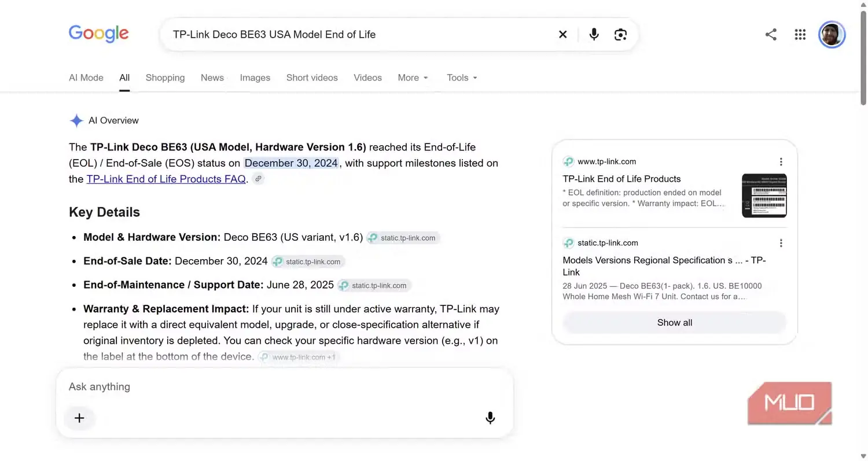The height and width of the screenshot is (461, 868).
Task: Expand the More dropdown
Action: (413, 78)
